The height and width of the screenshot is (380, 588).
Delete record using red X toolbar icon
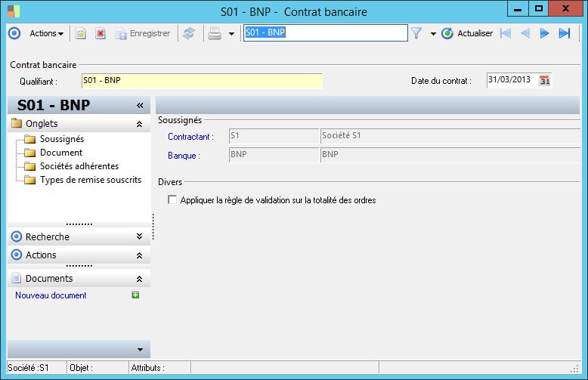coord(100,33)
